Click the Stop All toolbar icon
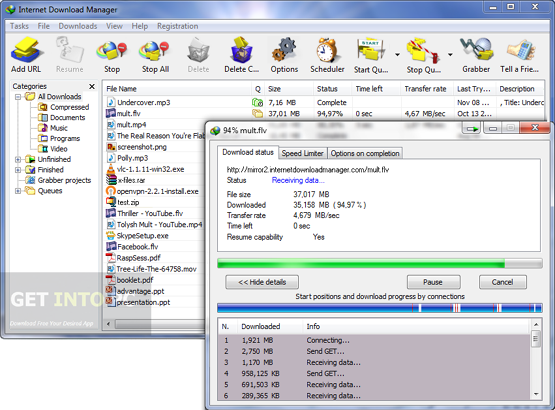 coord(154,51)
